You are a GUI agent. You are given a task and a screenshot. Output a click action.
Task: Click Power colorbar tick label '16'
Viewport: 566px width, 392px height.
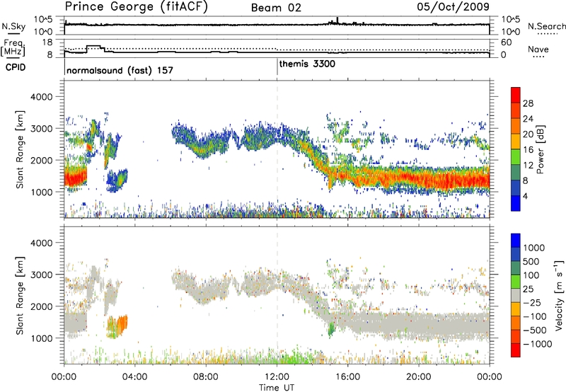click(528, 150)
